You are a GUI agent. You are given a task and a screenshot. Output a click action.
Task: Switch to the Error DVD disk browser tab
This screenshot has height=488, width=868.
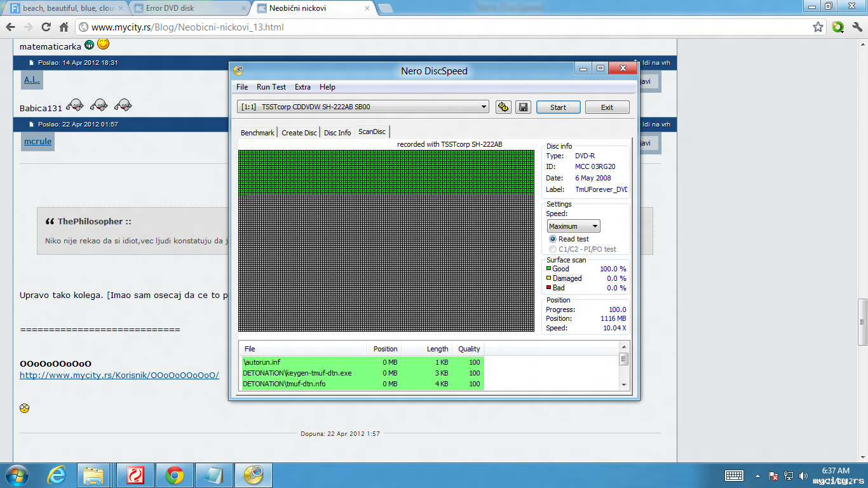[x=190, y=8]
